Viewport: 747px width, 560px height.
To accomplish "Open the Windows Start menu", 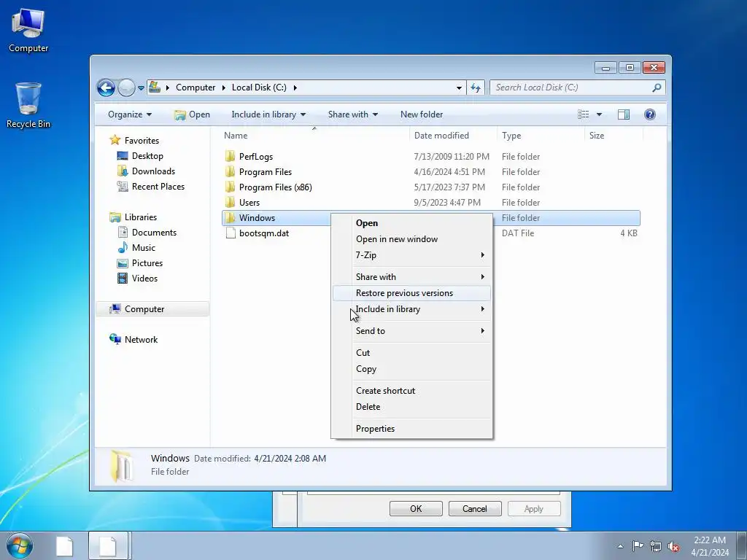I will tap(20, 545).
